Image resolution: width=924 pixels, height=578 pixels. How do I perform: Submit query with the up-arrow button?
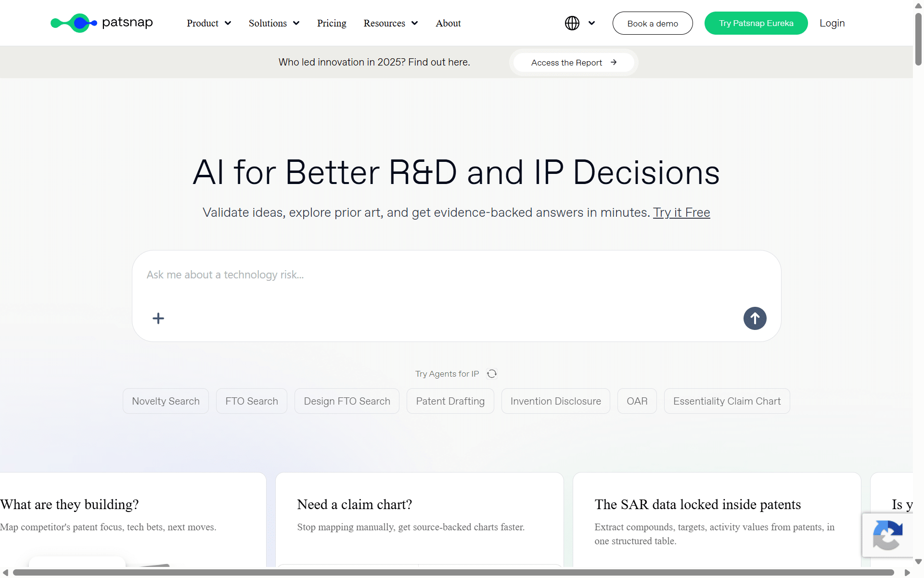point(755,318)
